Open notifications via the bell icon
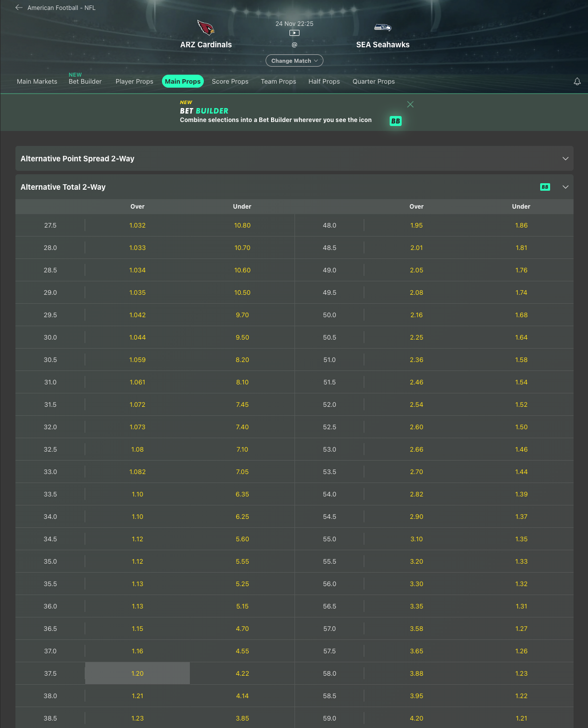The height and width of the screenshot is (728, 588). click(577, 81)
